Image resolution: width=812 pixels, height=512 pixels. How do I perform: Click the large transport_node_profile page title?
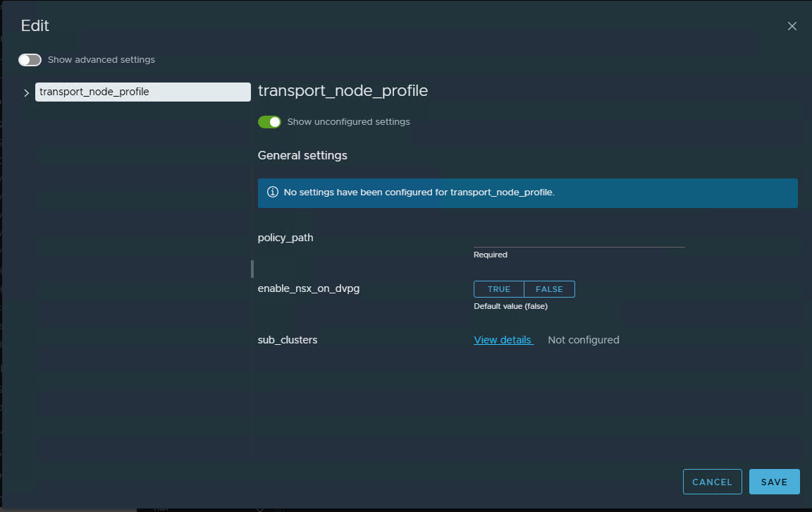click(x=343, y=91)
